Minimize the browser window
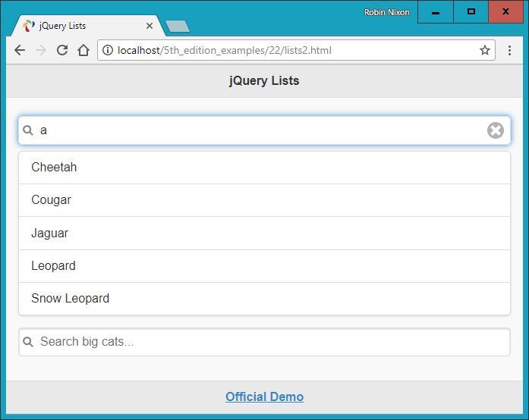This screenshot has height=420, width=529. click(436, 12)
